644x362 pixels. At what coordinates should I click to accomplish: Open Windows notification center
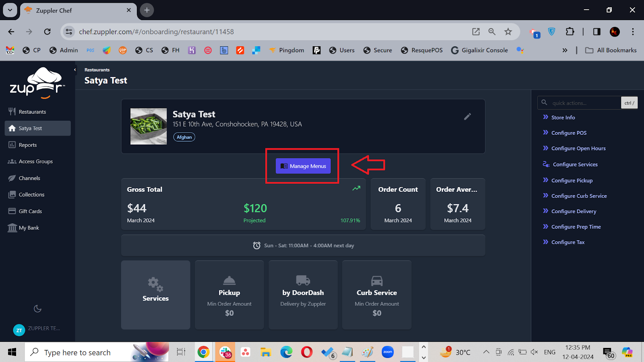coord(609,353)
